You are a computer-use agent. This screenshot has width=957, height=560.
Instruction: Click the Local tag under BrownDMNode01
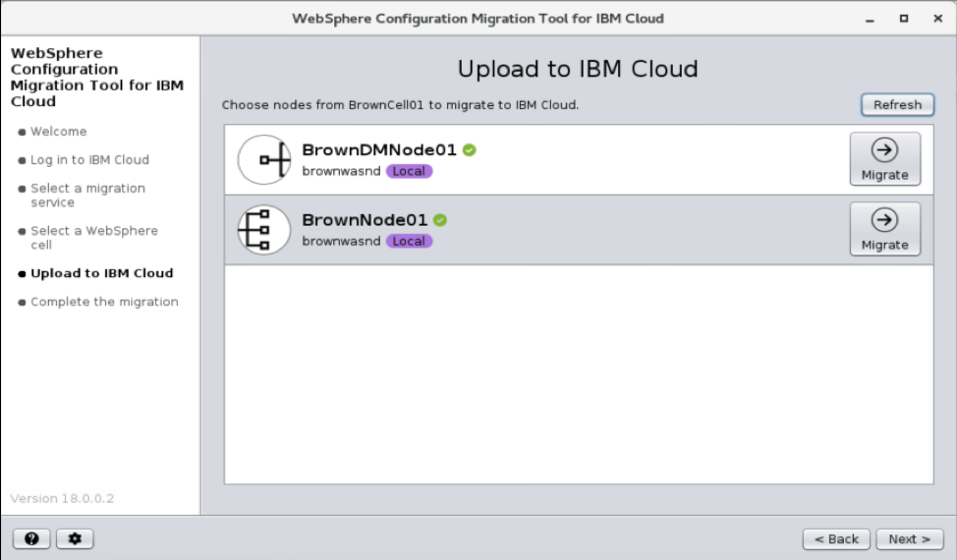point(409,171)
